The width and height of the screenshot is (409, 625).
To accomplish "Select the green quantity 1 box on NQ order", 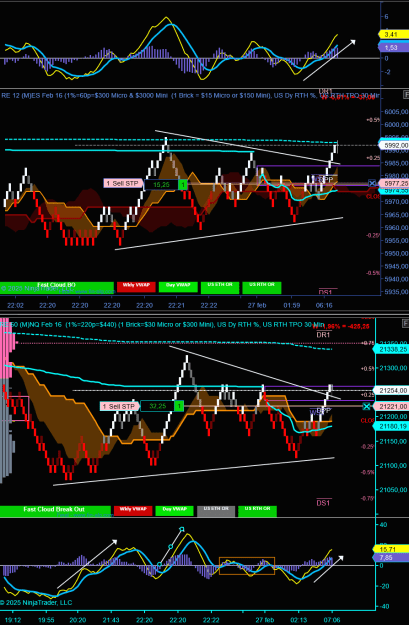I will pyautogui.click(x=179, y=406).
